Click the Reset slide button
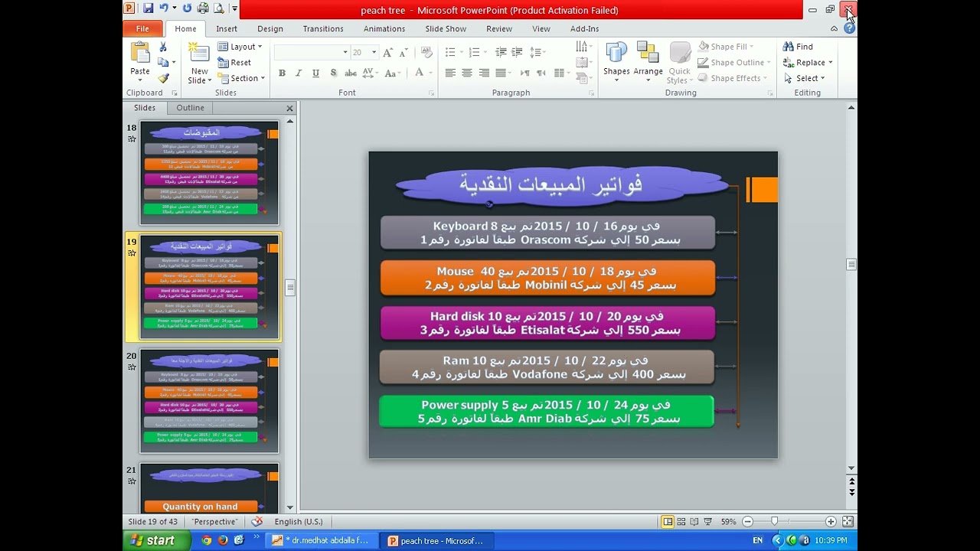This screenshot has height=551, width=980. [x=234, y=63]
